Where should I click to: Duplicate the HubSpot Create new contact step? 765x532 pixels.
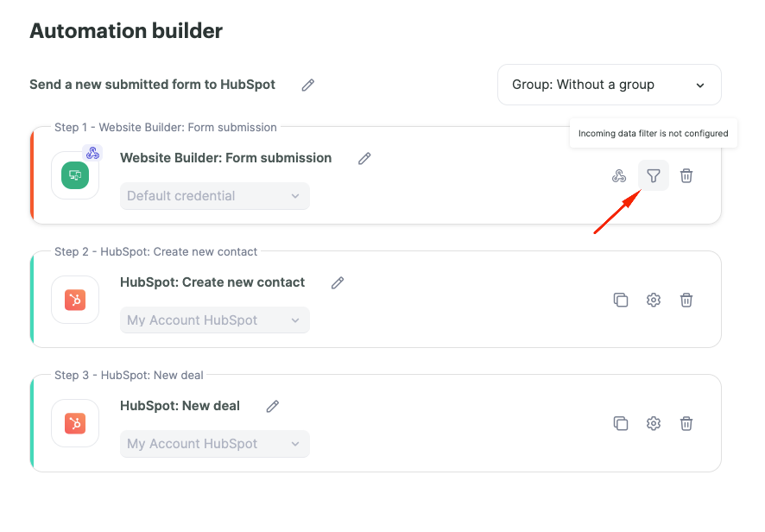621,300
